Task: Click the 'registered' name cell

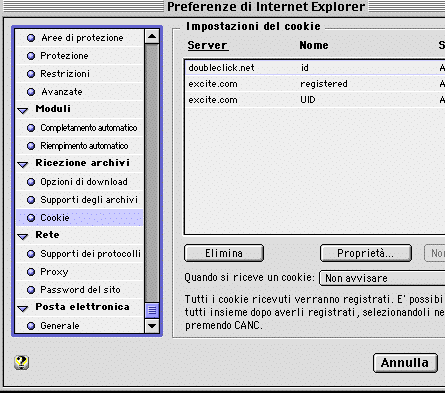Action: point(324,84)
